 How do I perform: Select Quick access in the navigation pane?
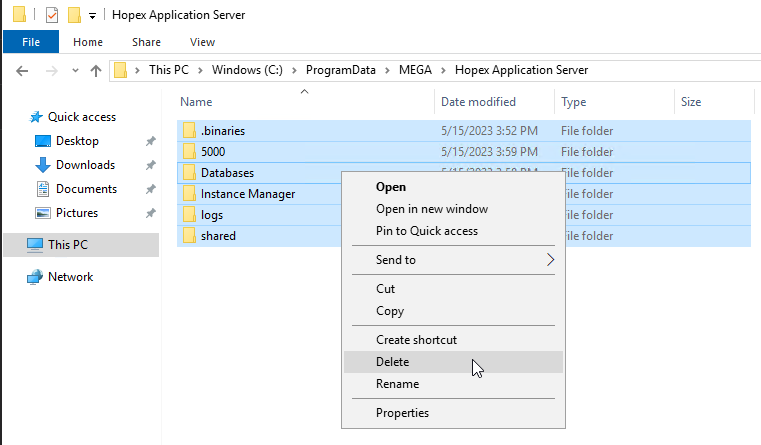[x=82, y=117]
